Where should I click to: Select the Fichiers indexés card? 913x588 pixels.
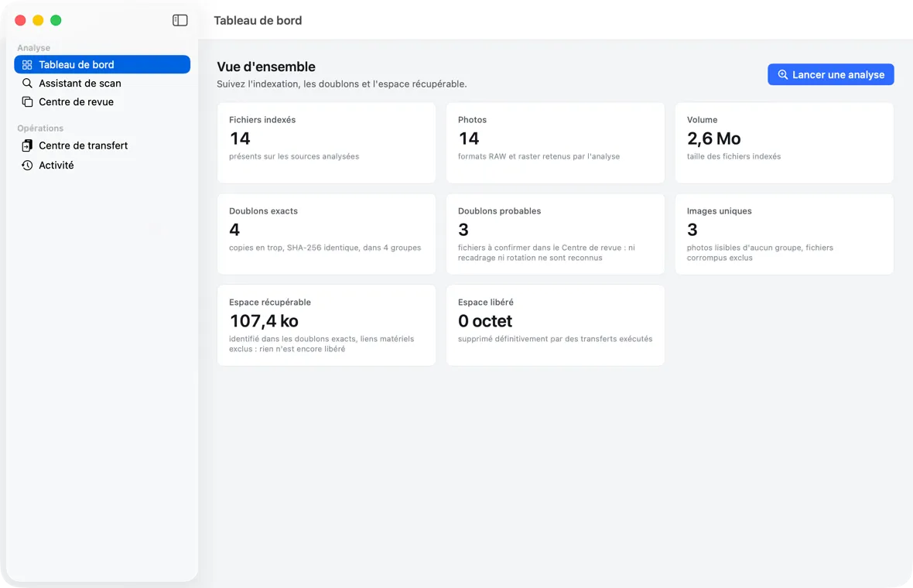click(326, 142)
